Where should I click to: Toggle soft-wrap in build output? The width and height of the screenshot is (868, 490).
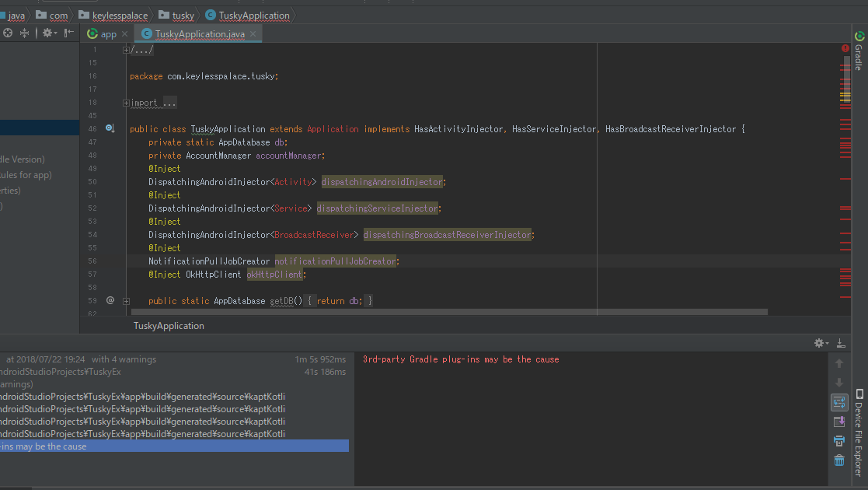pyautogui.click(x=839, y=402)
